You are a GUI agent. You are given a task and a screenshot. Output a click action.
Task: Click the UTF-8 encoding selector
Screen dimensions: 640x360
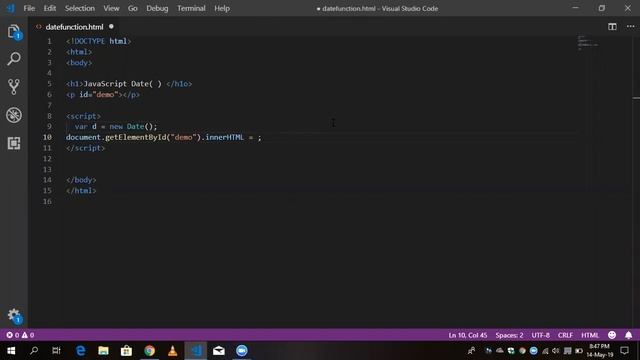pyautogui.click(x=540, y=335)
